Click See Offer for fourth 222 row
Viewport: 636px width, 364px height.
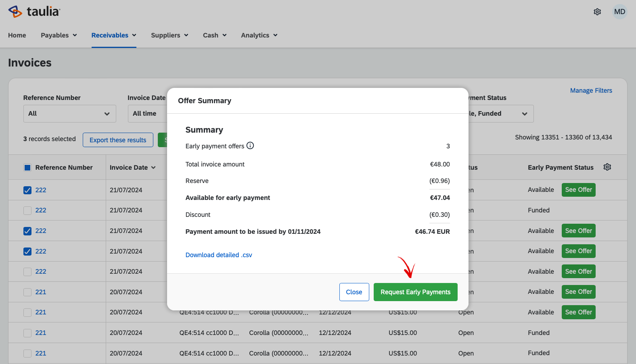click(x=578, y=251)
